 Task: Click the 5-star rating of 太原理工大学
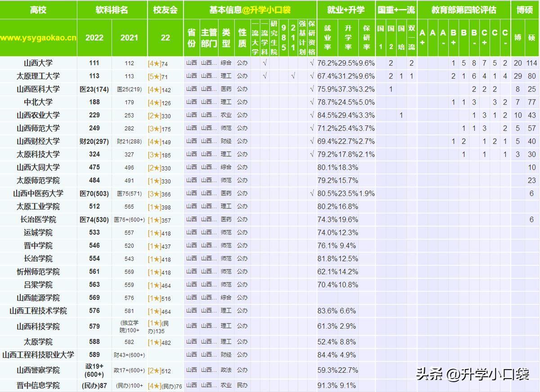155,77
